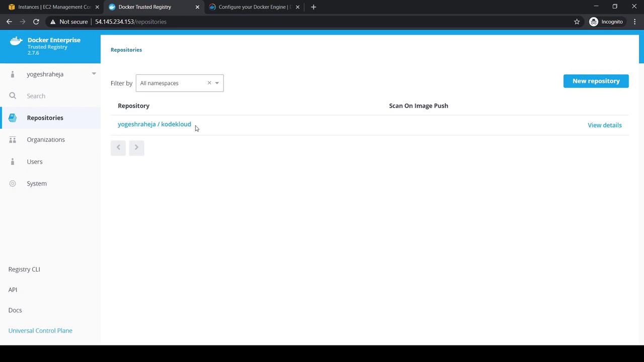Open Organizations in the sidebar
Viewport: 644px width, 362px height.
50,140
